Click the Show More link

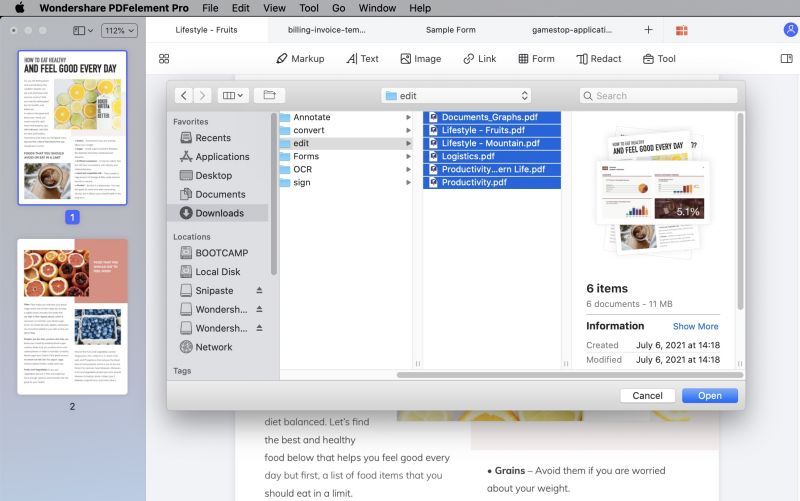695,326
